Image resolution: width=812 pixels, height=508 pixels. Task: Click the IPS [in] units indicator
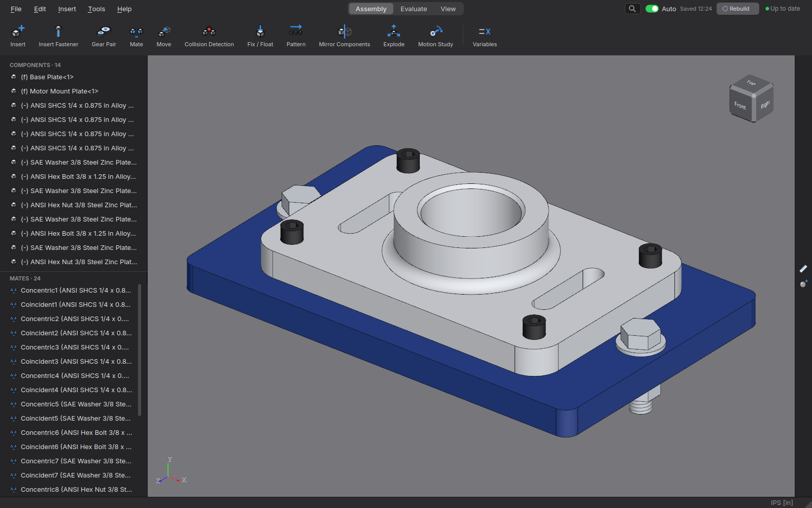[x=782, y=502]
